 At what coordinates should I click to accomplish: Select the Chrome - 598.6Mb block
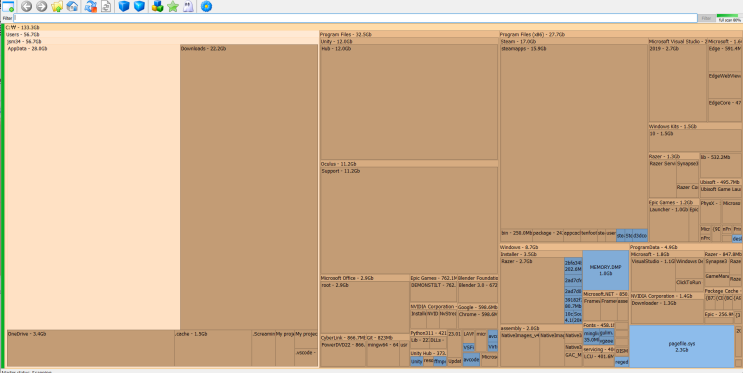click(x=478, y=319)
